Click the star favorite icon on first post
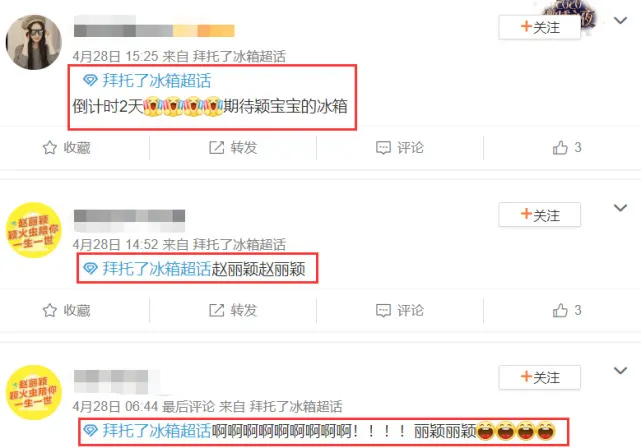The image size is (641, 448). tap(49, 148)
